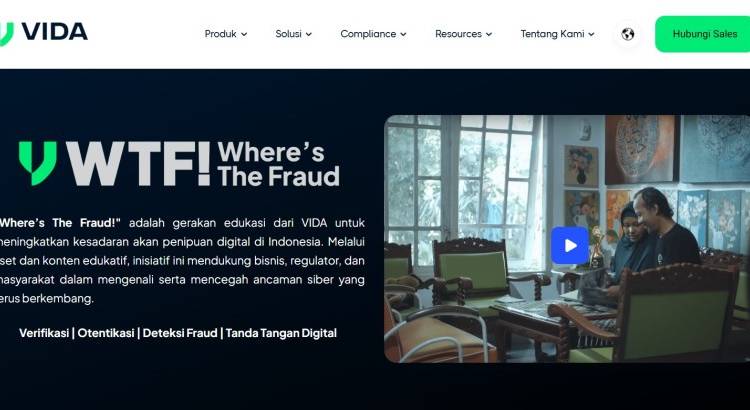The height and width of the screenshot is (410, 750).
Task: Expand the Resources chevron arrow
Action: [x=489, y=34]
